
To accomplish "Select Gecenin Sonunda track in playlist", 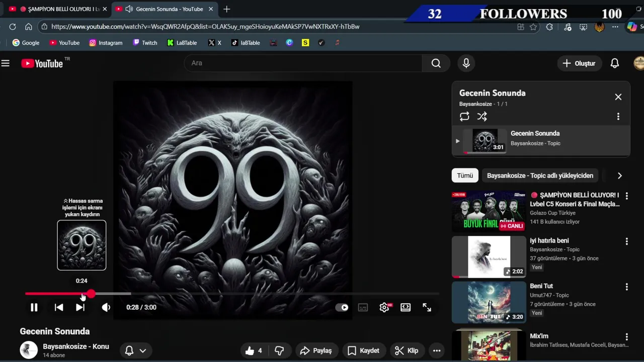I will (541, 141).
